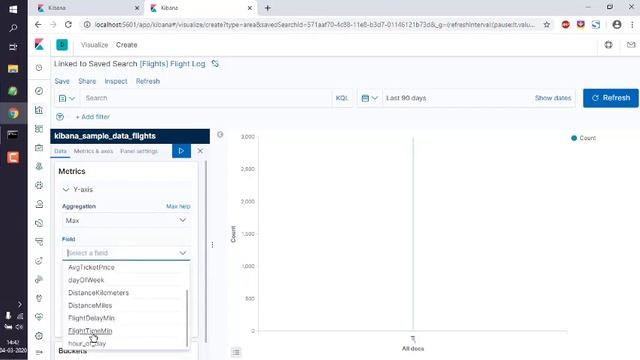The height and width of the screenshot is (360, 640).
Task: Open the saved queries menu icon
Action: pos(67,98)
